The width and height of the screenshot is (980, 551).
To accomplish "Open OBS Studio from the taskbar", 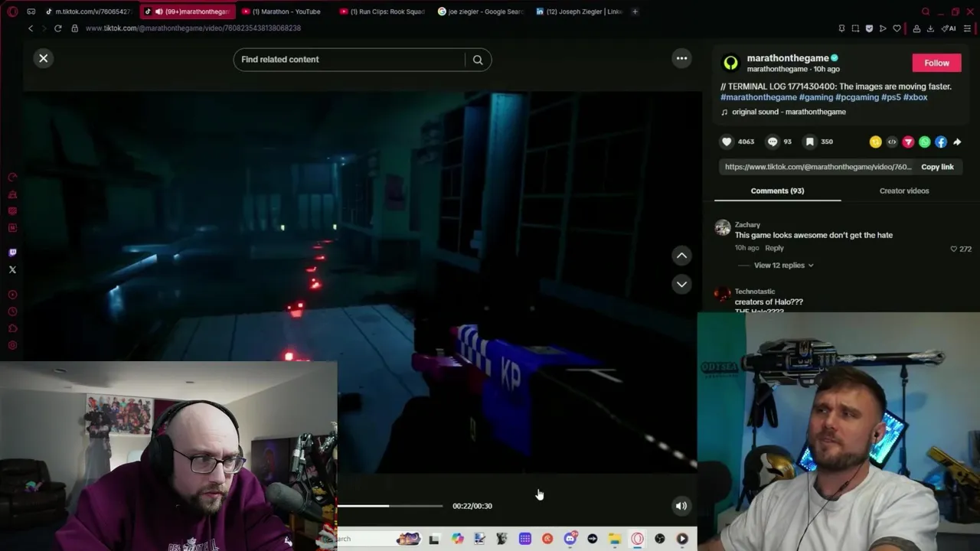I will coord(659,539).
